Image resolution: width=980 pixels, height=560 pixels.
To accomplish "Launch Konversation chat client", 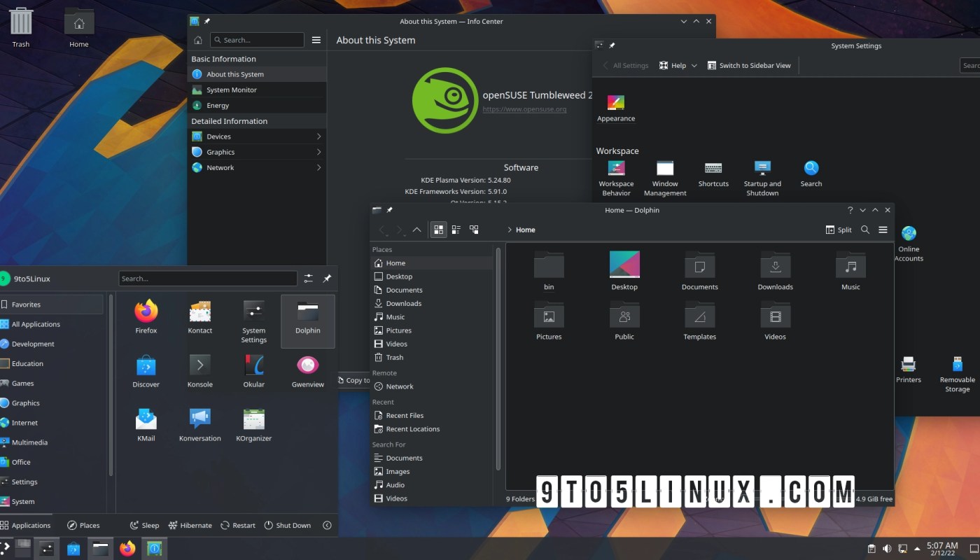I will tap(200, 425).
